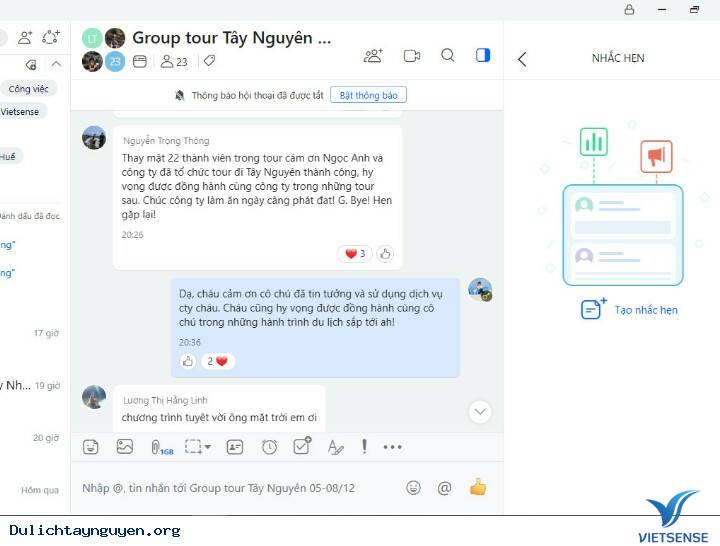Send a quick thumbs-up like
720x546 pixels.
point(478,487)
